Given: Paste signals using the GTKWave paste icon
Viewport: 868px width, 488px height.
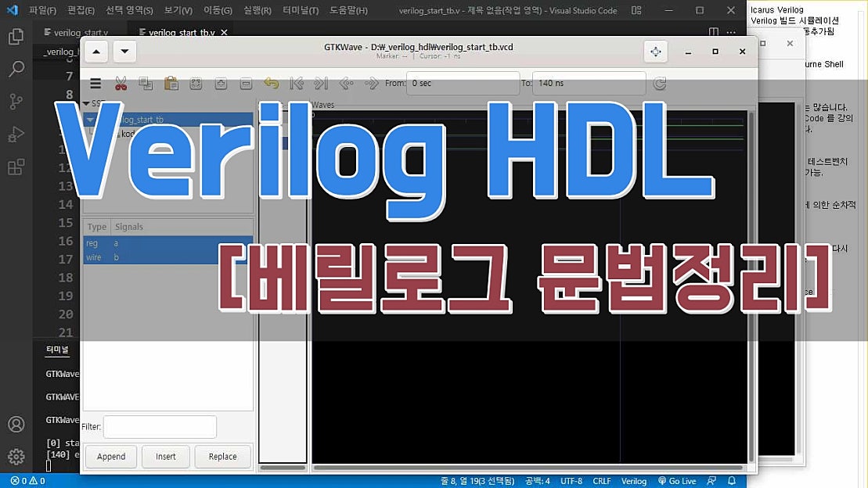Looking at the screenshot, I should tap(171, 83).
